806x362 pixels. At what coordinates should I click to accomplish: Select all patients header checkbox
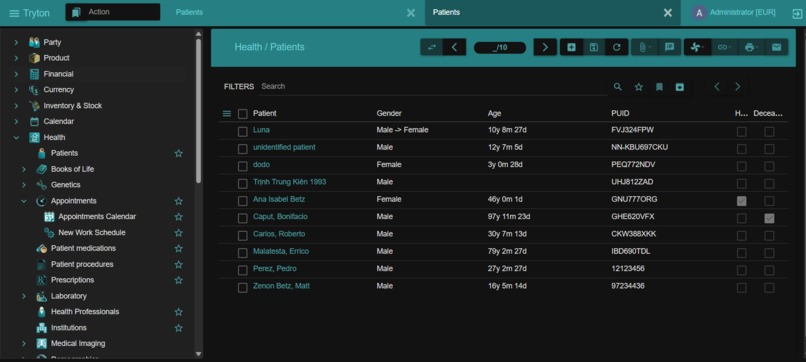click(243, 114)
